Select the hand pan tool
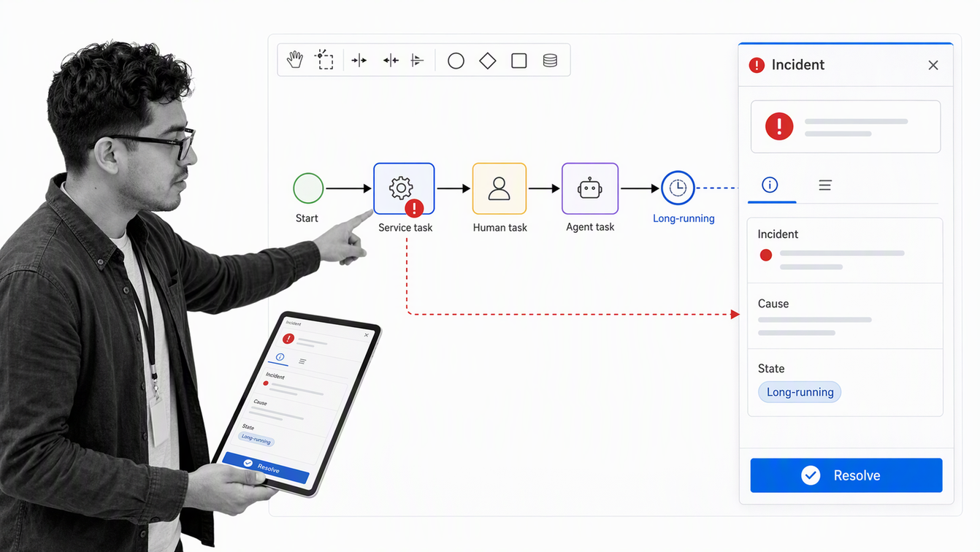The width and height of the screenshot is (980, 552). pos(295,60)
